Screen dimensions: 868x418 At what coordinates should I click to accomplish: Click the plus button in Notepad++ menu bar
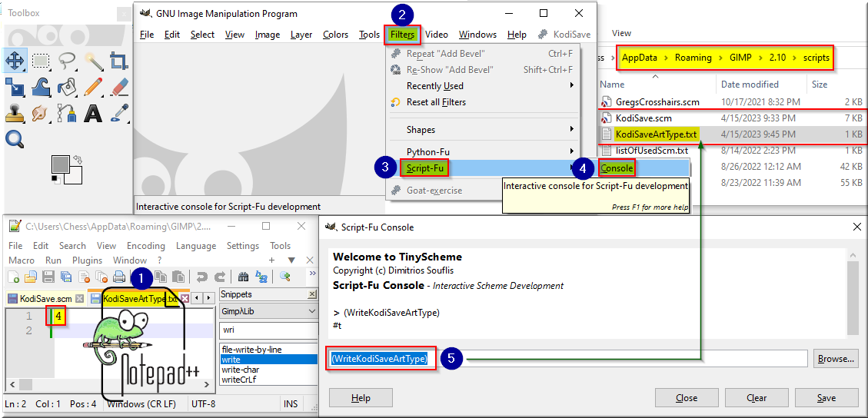272,260
